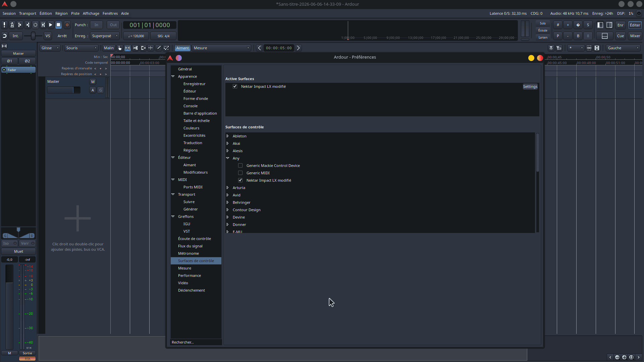
Task: Click the shuttle speed slider handle
Action: tap(33, 36)
